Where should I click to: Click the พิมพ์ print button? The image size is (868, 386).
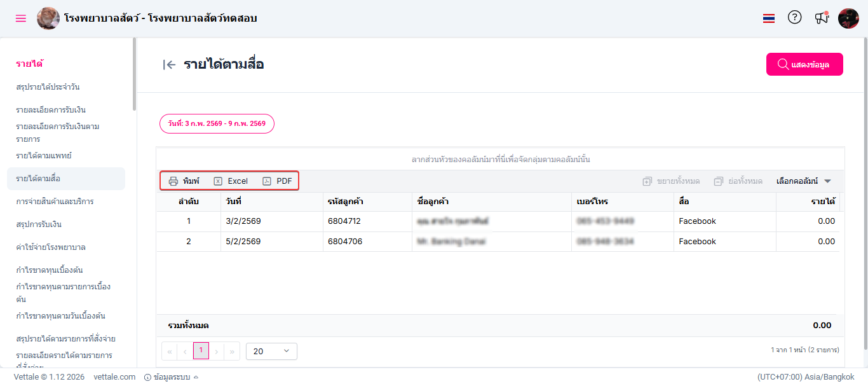(184, 181)
